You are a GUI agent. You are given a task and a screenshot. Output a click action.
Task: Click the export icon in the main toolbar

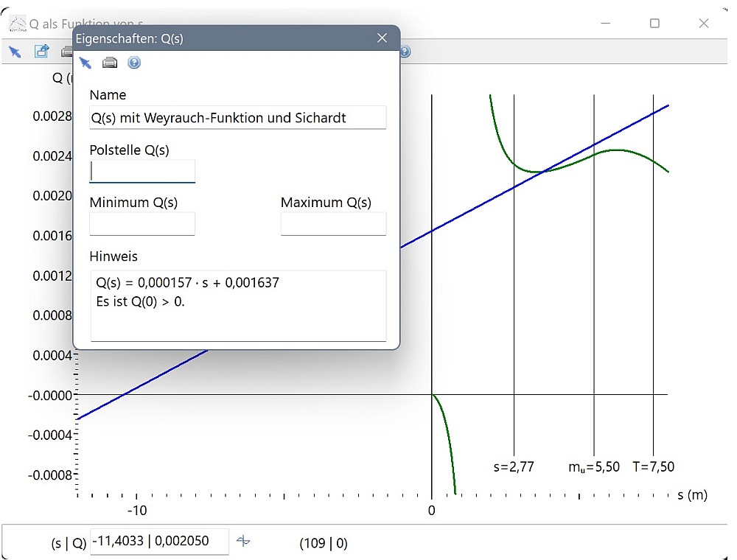coord(41,52)
